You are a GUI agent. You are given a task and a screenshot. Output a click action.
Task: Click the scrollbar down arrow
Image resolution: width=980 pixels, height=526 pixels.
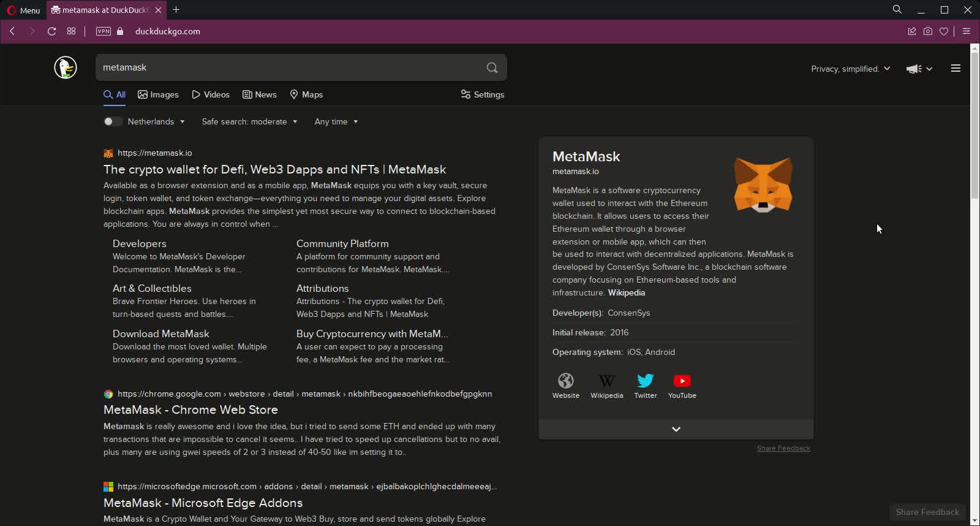tap(975, 520)
